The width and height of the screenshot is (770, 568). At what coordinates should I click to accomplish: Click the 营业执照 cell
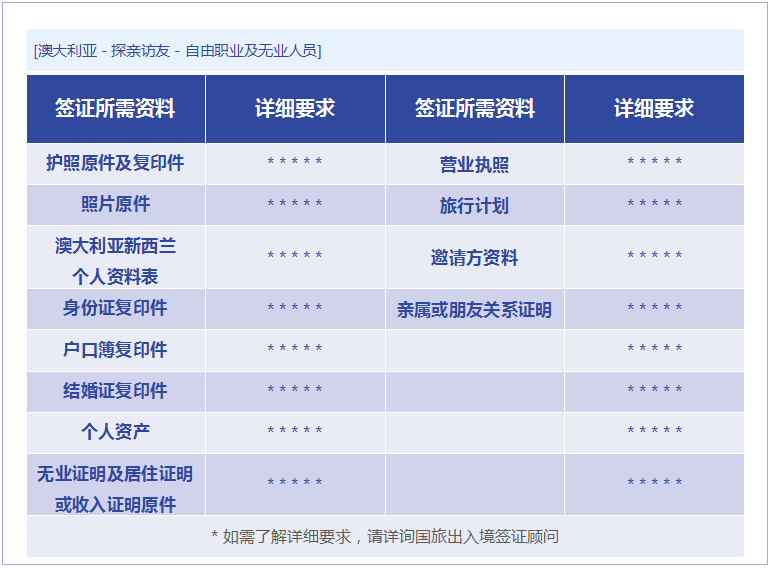475,163
